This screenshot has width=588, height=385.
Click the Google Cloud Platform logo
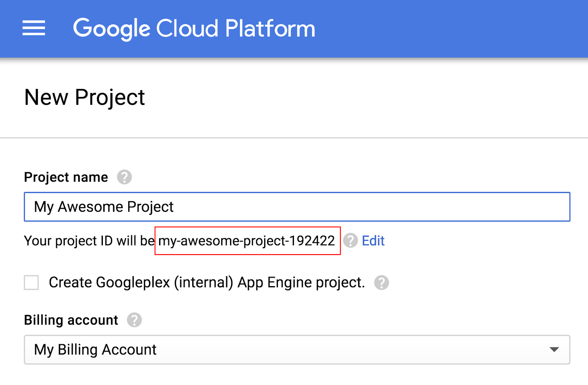click(194, 28)
